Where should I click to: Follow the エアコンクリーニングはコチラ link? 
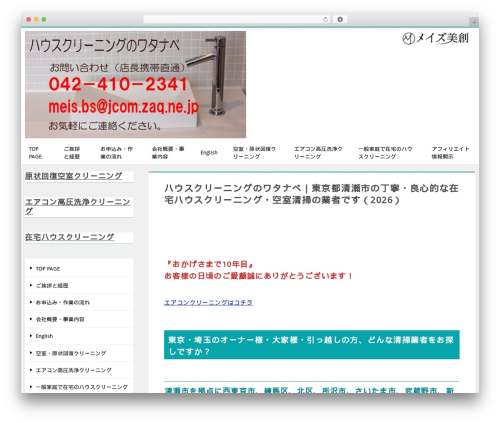coord(208,302)
